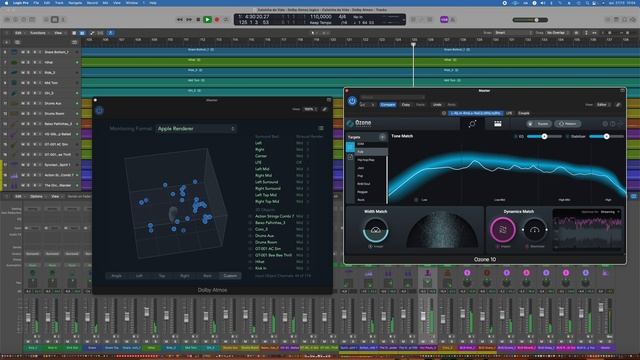This screenshot has width=640, height=360.
Task: Open the Track menu
Action: tap(59, 3)
